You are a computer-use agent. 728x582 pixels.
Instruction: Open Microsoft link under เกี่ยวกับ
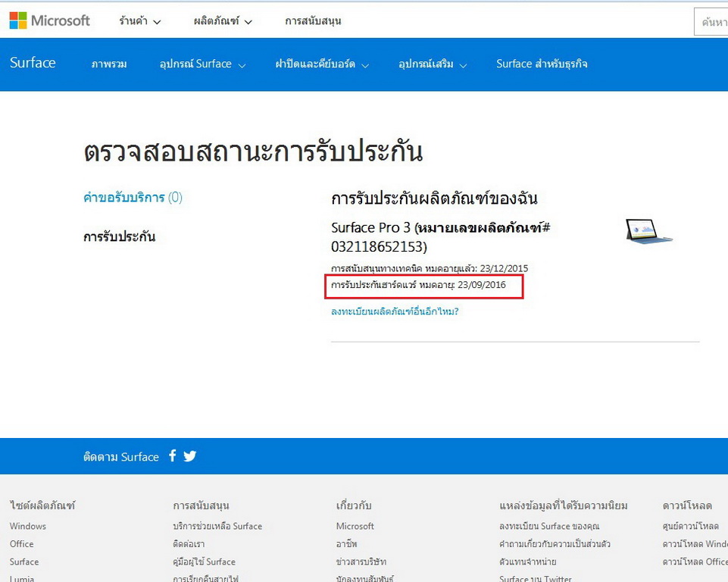[x=355, y=526]
